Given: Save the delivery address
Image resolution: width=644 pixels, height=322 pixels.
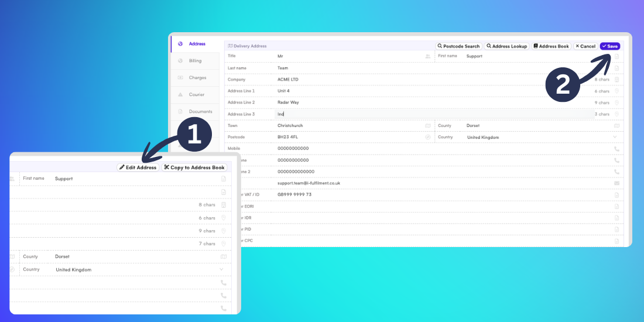Looking at the screenshot, I should point(610,46).
